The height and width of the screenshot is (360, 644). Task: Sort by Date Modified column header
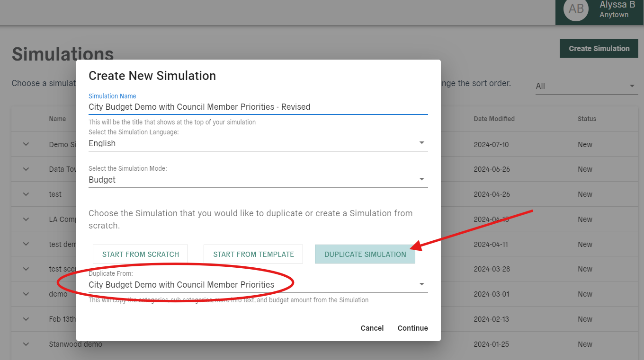[x=494, y=119]
